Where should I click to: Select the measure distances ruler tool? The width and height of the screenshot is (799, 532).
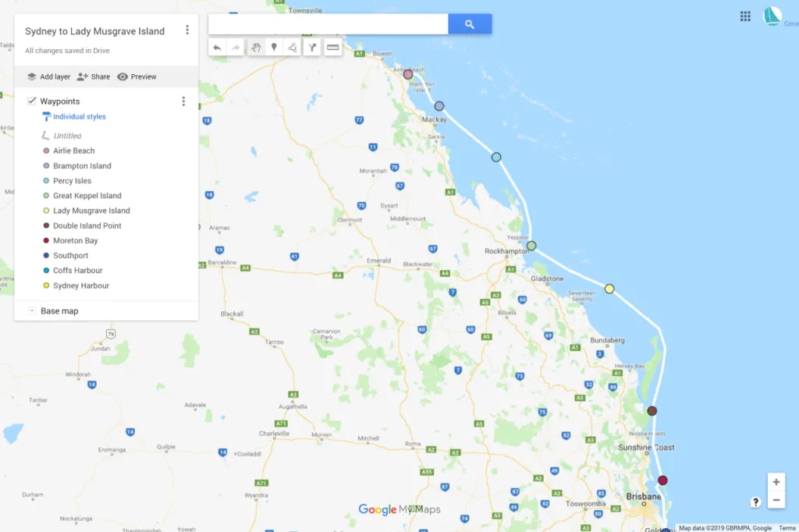tap(332, 48)
